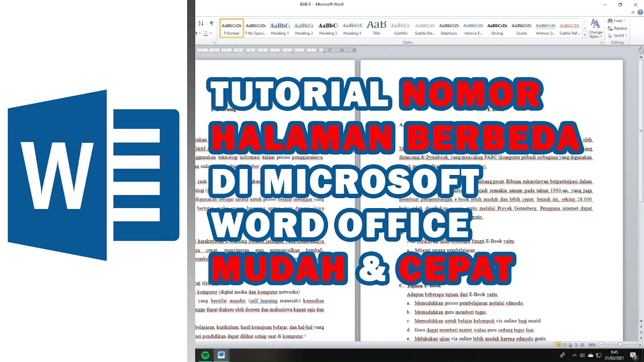
Task: Click the Replace button
Action: coord(617,28)
